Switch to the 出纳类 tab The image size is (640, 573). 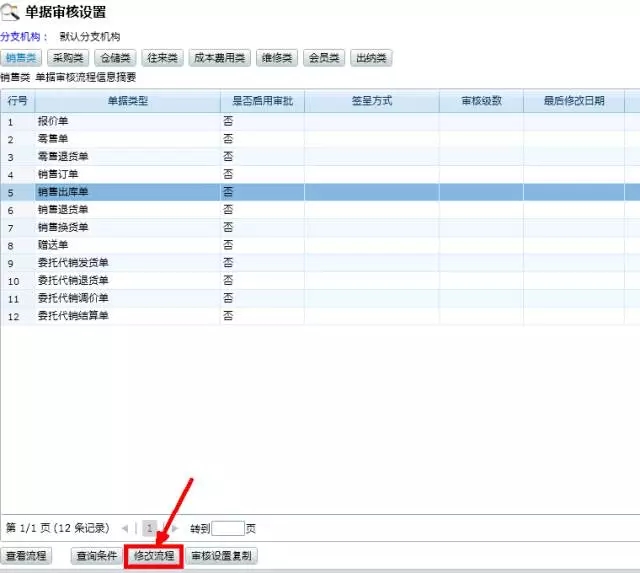click(371, 58)
